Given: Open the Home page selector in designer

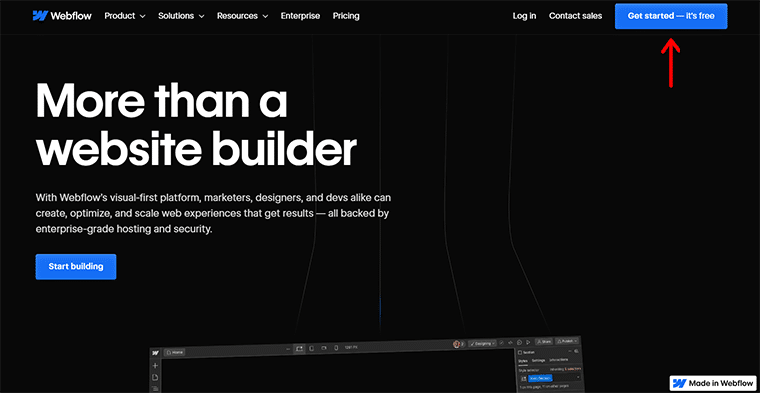Looking at the screenshot, I should click(174, 352).
